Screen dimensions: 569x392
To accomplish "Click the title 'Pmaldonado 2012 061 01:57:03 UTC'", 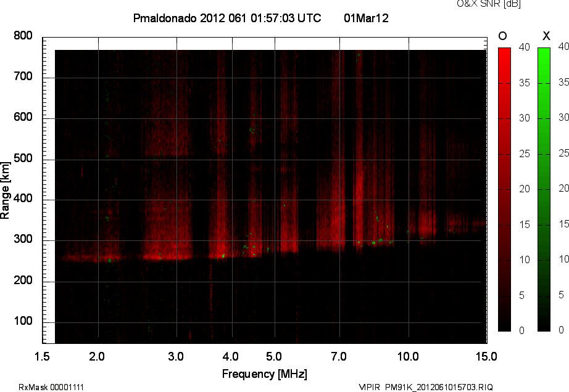I will [x=227, y=18].
